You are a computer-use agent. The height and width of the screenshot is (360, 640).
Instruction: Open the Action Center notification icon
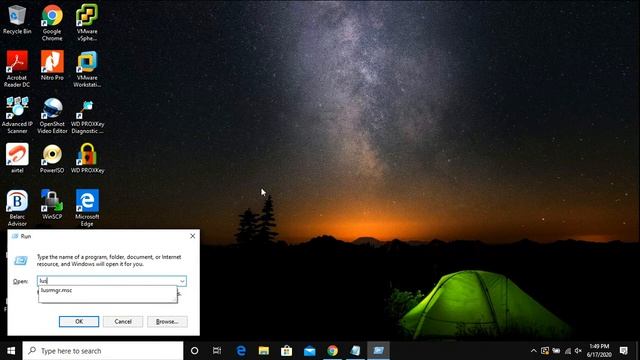click(x=623, y=351)
